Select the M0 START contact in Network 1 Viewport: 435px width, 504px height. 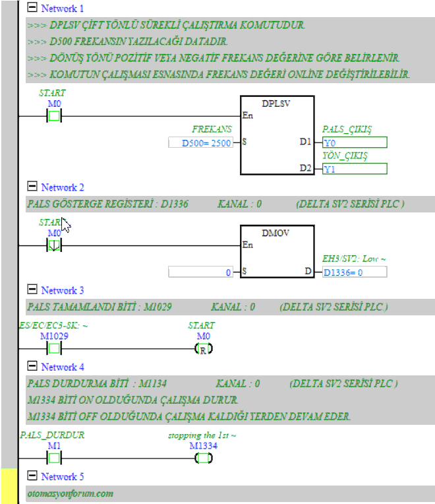[x=54, y=116]
